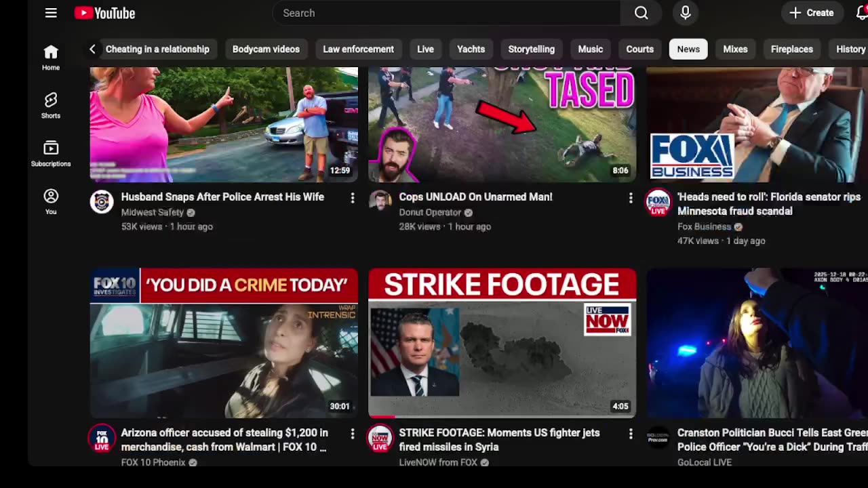Select the 'Music' chip
Image resolution: width=868 pixels, height=488 pixels.
tap(590, 49)
